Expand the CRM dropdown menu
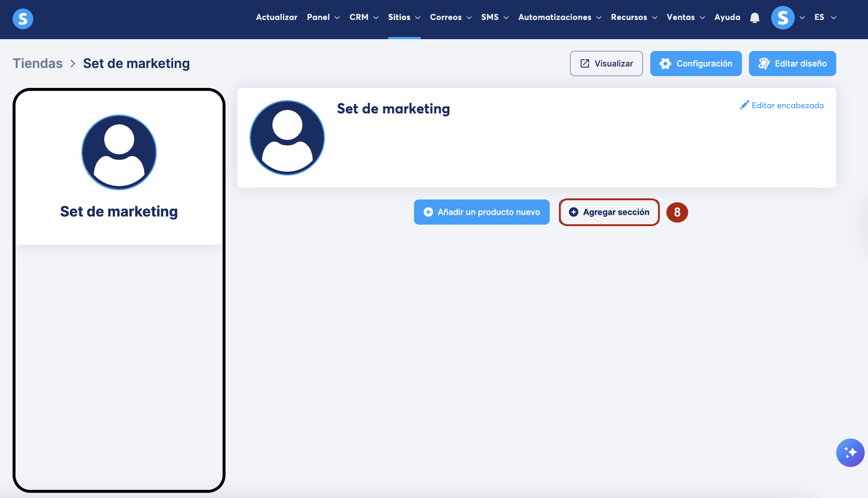The height and width of the screenshot is (498, 868). coord(364,17)
